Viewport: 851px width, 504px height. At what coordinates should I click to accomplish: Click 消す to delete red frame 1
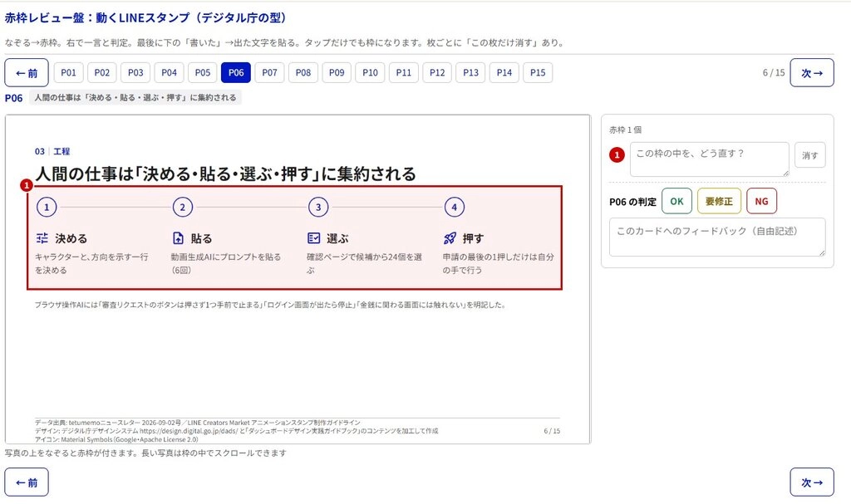tap(810, 155)
